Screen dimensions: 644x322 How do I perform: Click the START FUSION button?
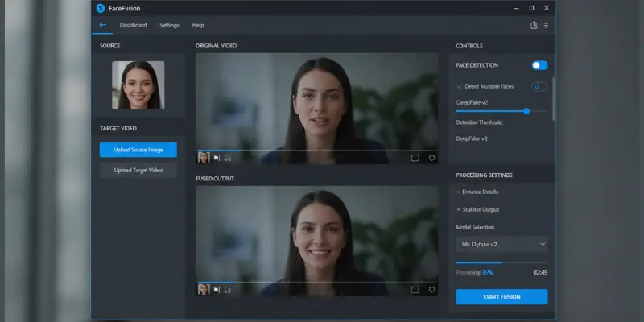(x=502, y=297)
